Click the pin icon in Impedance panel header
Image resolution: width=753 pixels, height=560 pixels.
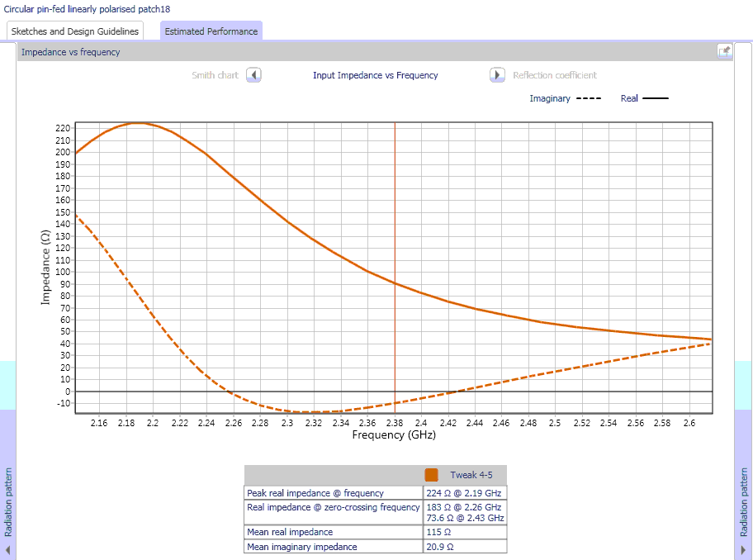pyautogui.click(x=724, y=51)
